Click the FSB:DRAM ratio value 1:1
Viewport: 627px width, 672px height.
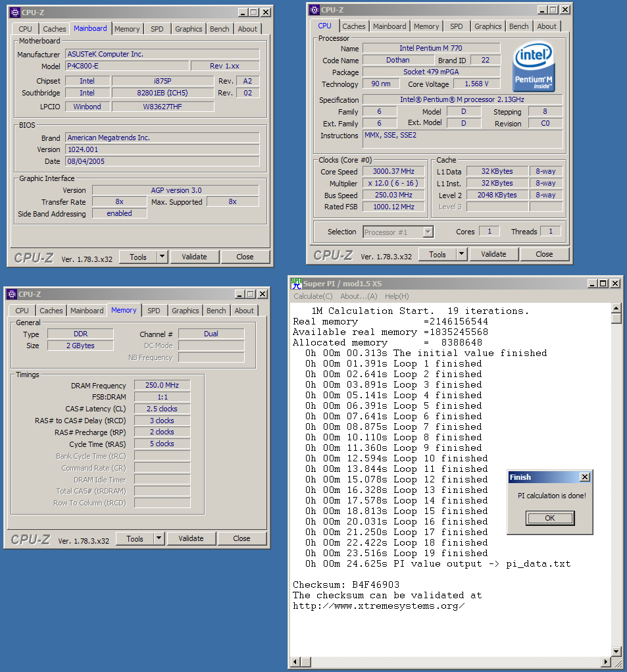163,397
